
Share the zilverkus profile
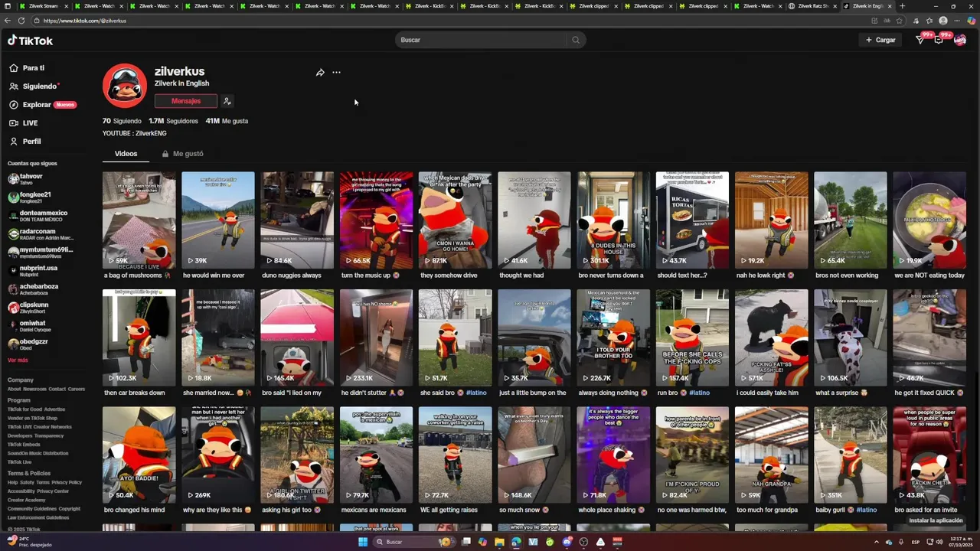click(320, 73)
